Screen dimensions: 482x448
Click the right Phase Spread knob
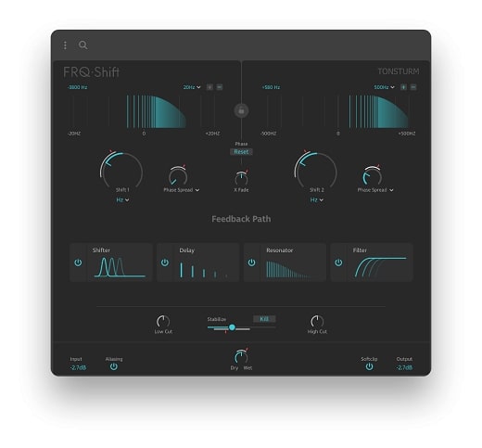tap(372, 176)
